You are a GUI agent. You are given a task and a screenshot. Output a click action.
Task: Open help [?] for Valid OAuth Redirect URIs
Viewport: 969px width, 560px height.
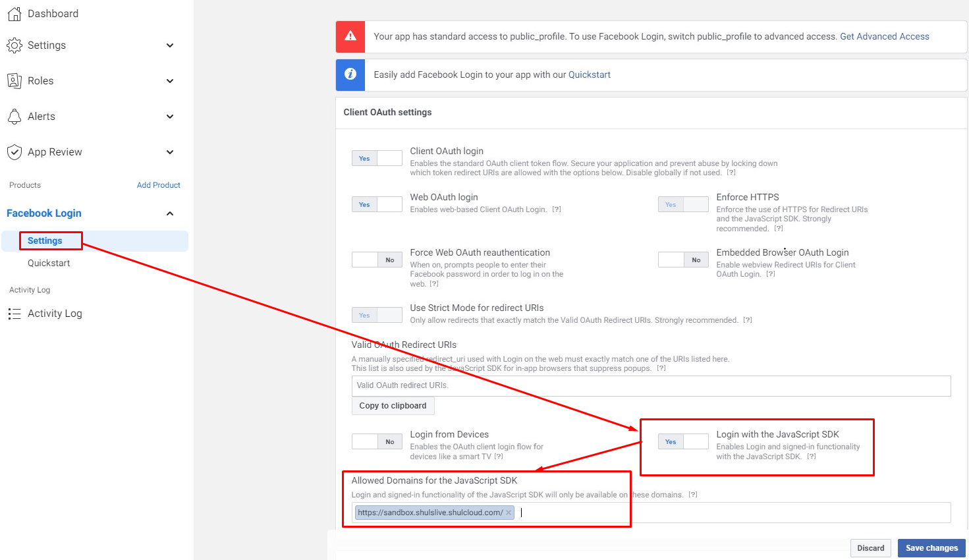(x=661, y=368)
